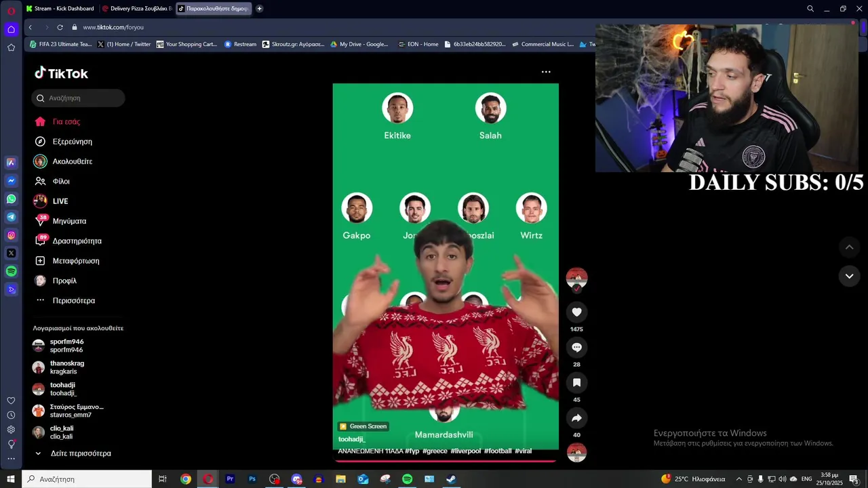This screenshot has width=868, height=488.
Task: Reload the page with refresh icon
Action: (60, 27)
